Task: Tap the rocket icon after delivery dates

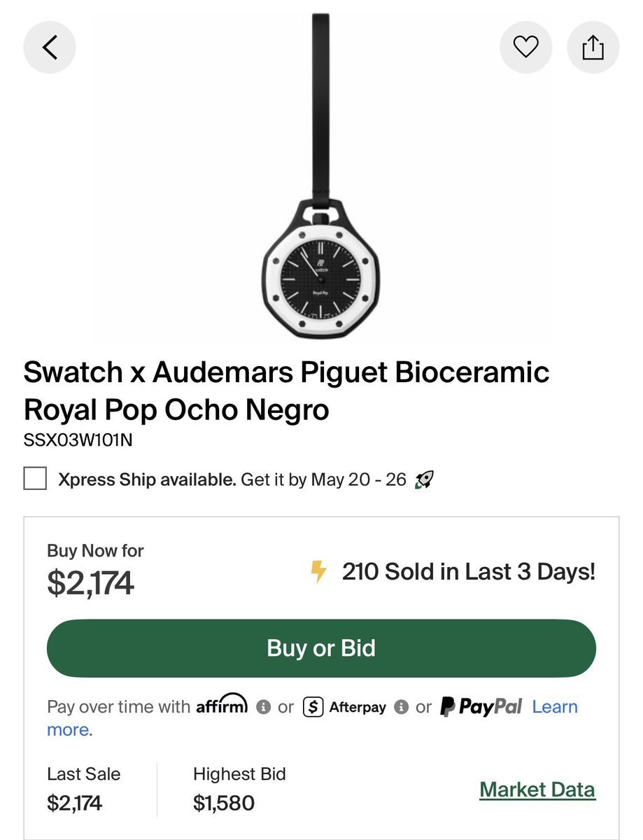Action: pyautogui.click(x=423, y=480)
